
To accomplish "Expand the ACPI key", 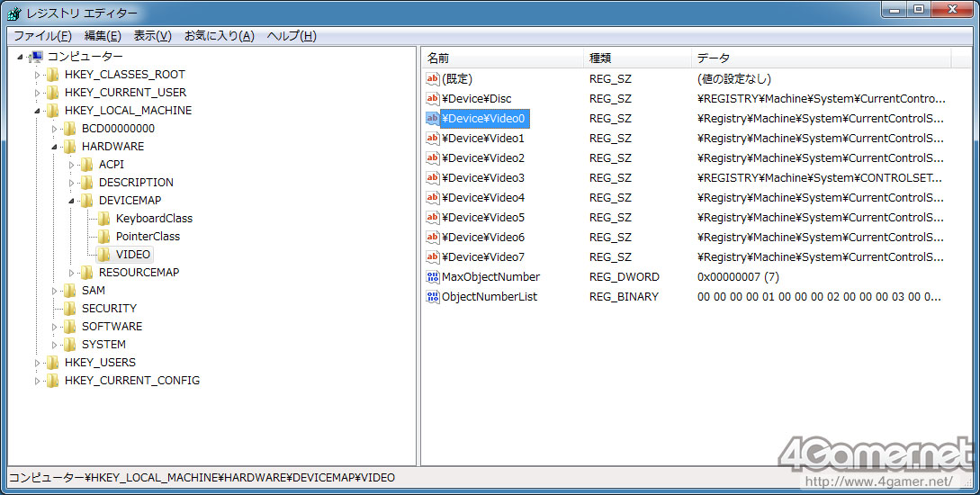I will (x=70, y=165).
